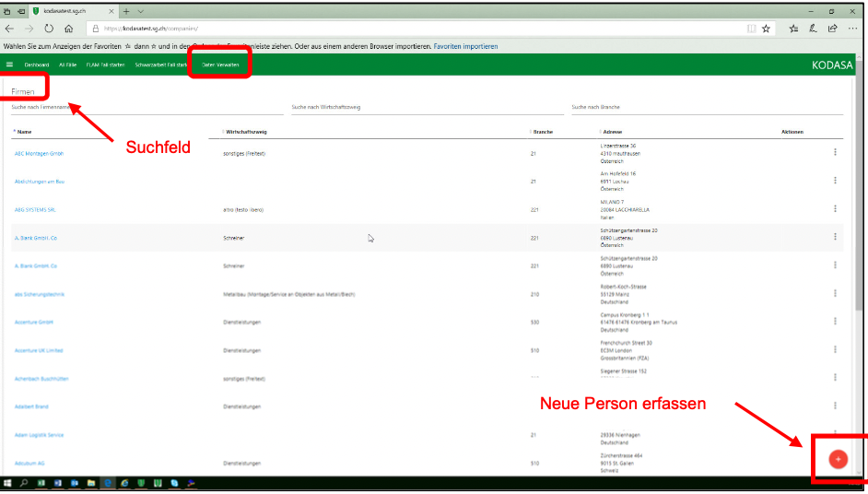Click the Favoriten importieren link
This screenshot has height=494, width=868.
click(x=465, y=46)
